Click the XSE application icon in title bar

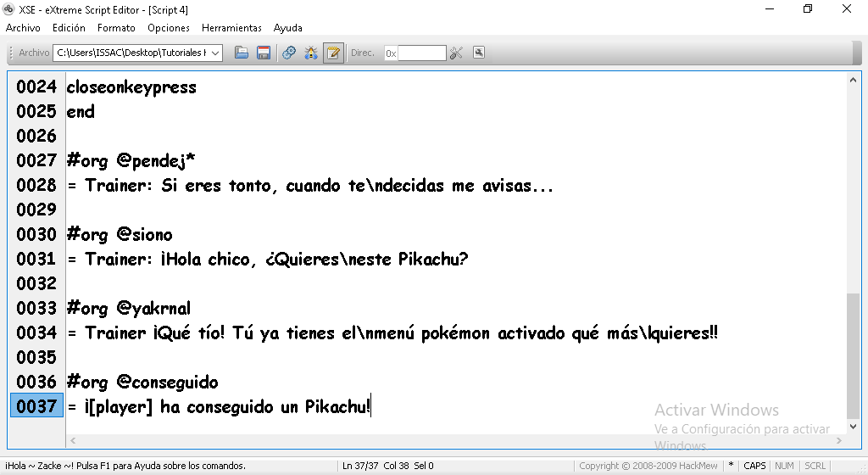(10, 9)
